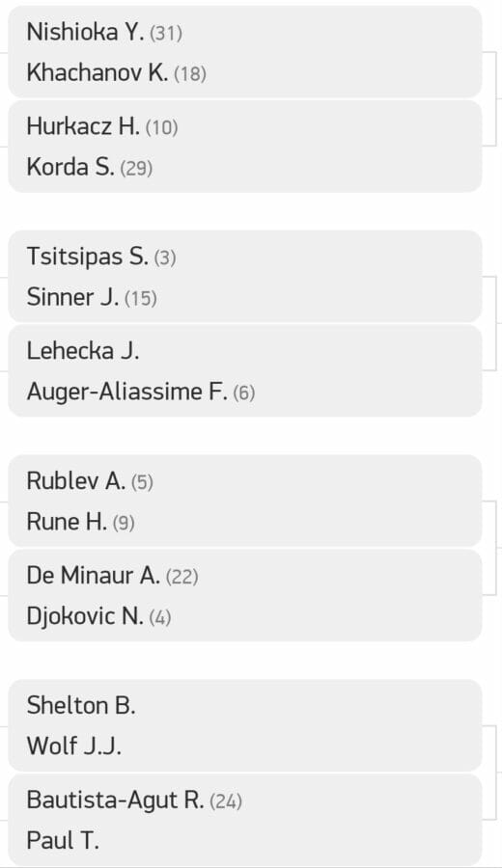Select Rune H. (9) entry

point(80,522)
